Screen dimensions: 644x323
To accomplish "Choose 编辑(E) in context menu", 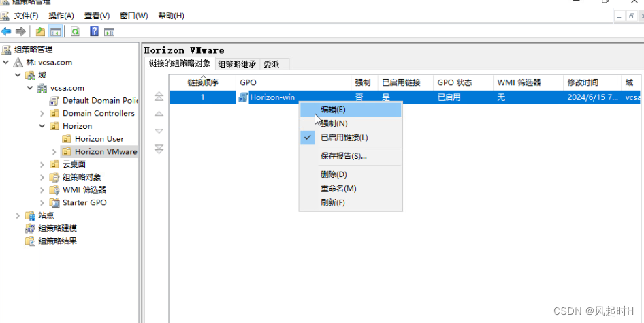I will coord(351,110).
